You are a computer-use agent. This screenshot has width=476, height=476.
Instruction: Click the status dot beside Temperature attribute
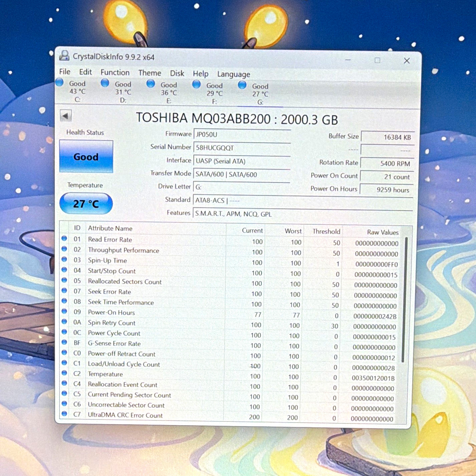point(64,373)
